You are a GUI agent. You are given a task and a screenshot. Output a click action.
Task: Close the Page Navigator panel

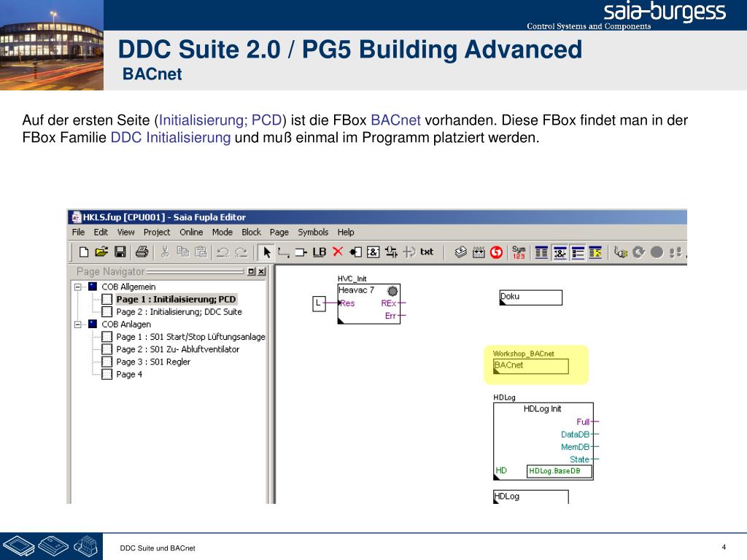tap(262, 271)
